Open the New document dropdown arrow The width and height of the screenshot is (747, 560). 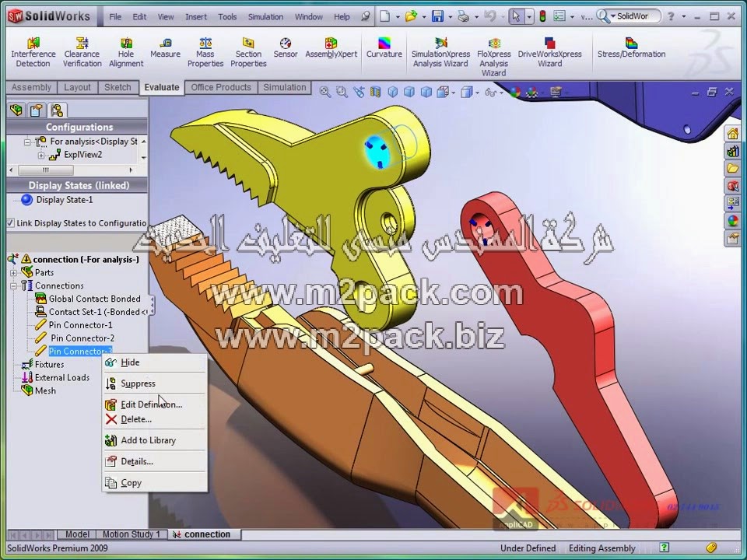(398, 16)
